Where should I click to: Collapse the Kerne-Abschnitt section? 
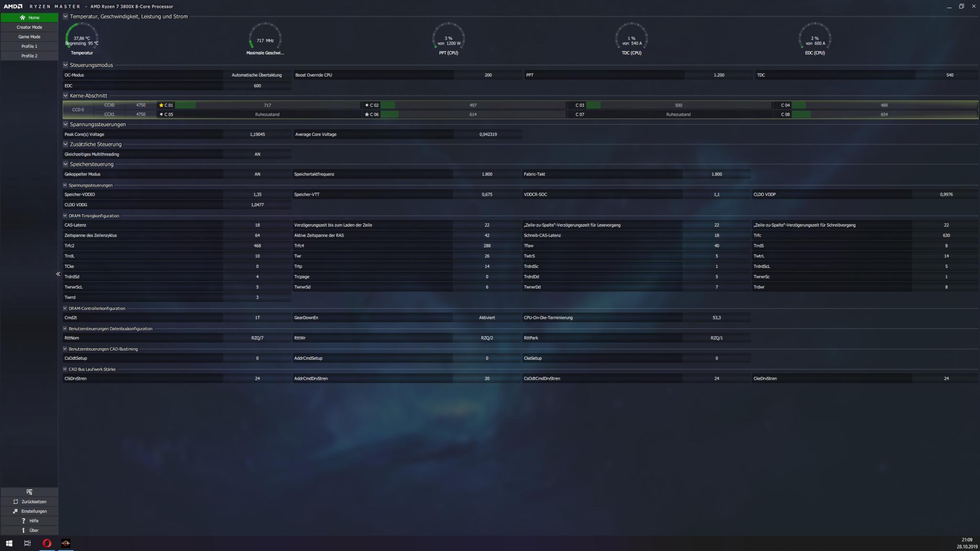(66, 96)
